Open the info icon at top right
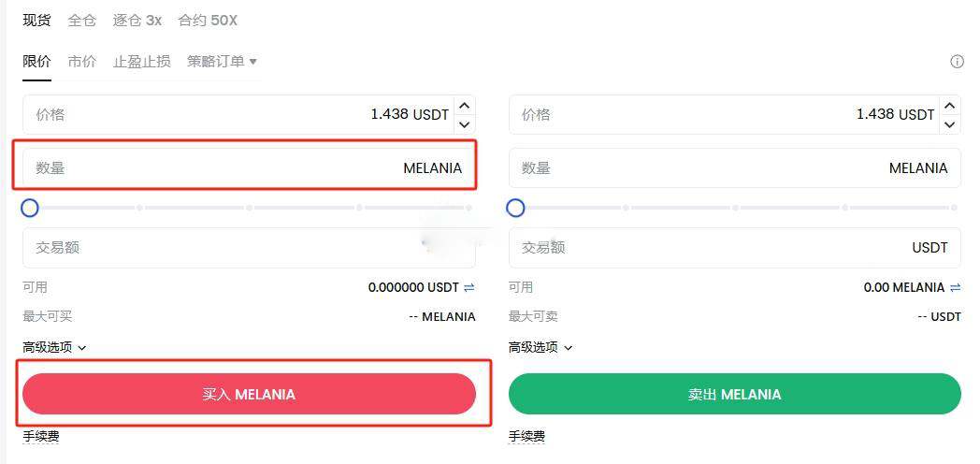The height and width of the screenshot is (464, 980). click(x=957, y=62)
